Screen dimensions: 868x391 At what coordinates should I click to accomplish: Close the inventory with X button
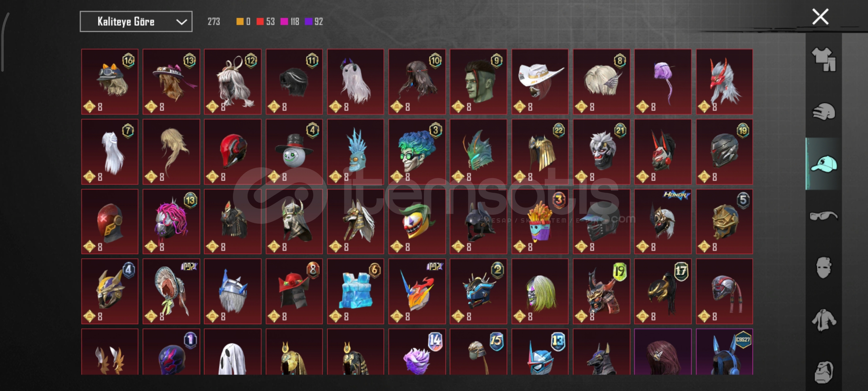point(820,17)
